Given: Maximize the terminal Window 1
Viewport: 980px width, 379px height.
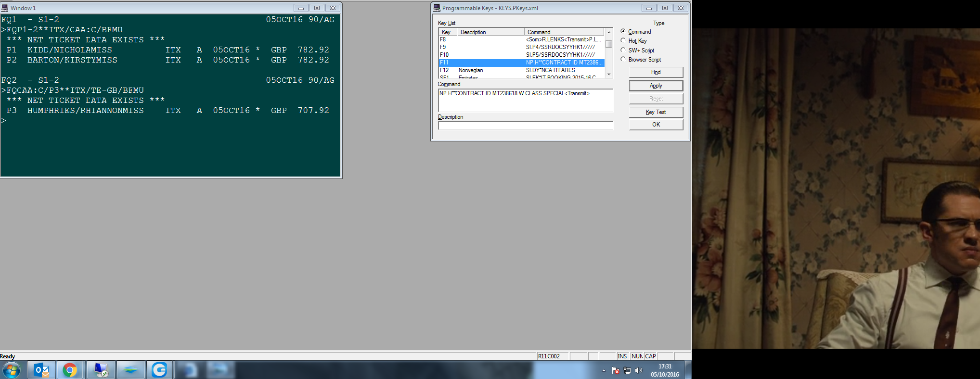Looking at the screenshot, I should [317, 8].
